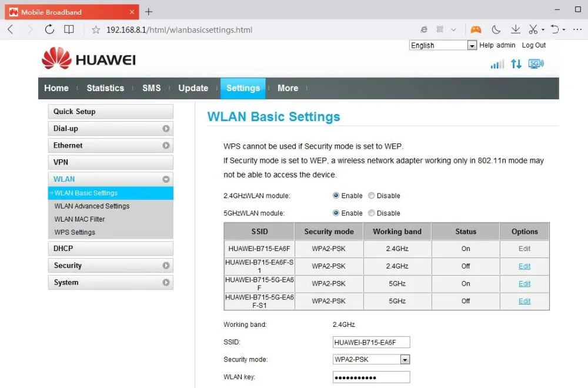Click Log Out

[534, 45]
